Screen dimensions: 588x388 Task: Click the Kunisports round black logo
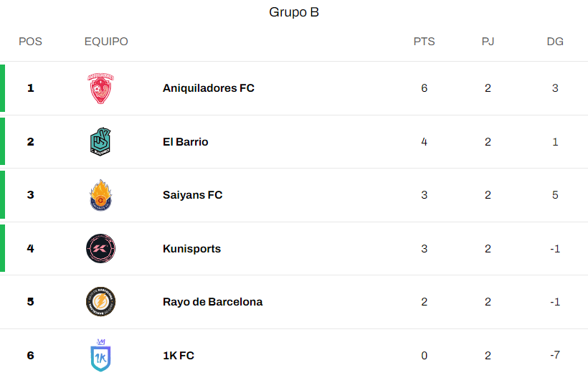pos(100,248)
